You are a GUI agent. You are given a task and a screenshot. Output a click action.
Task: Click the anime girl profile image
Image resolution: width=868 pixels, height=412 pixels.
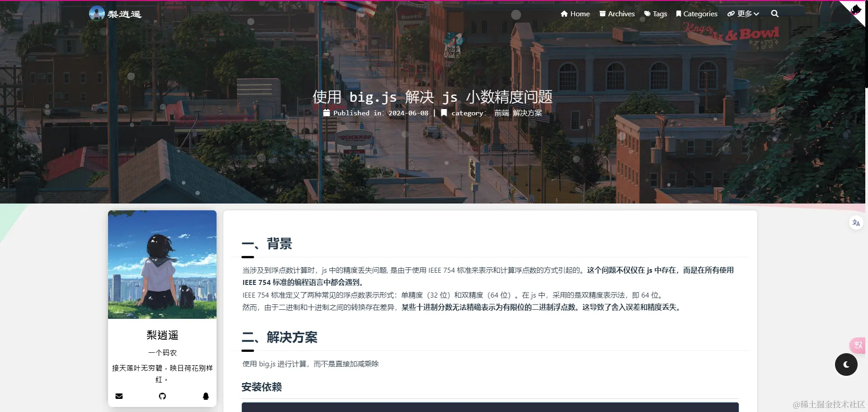coord(162,265)
